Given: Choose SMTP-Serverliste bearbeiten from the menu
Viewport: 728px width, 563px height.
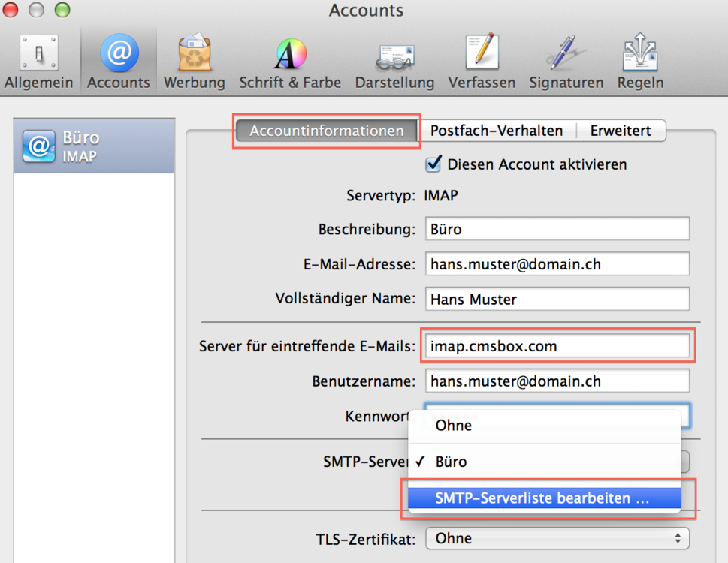Looking at the screenshot, I should (543, 497).
